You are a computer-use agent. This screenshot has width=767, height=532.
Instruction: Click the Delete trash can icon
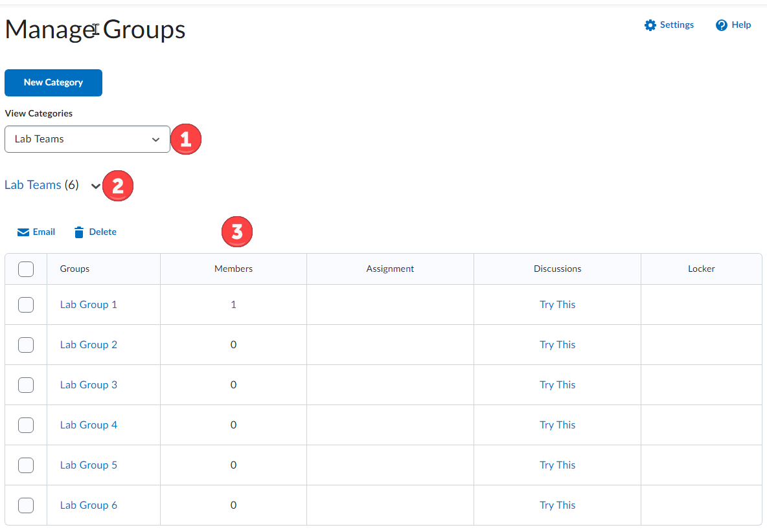(x=79, y=232)
